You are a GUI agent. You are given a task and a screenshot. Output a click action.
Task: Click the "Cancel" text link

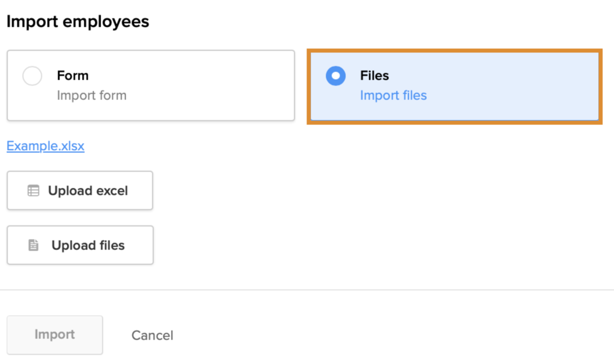pyautogui.click(x=152, y=336)
